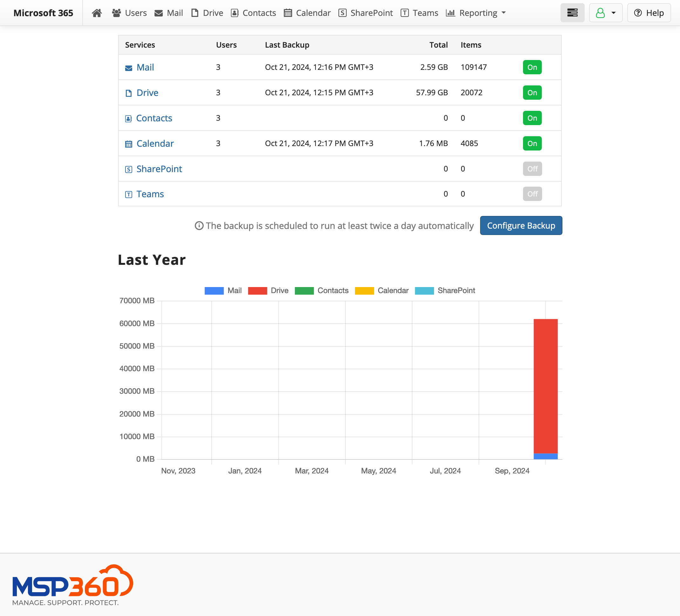Open Mail in the top navigation
This screenshot has height=616, width=680.
tap(169, 13)
